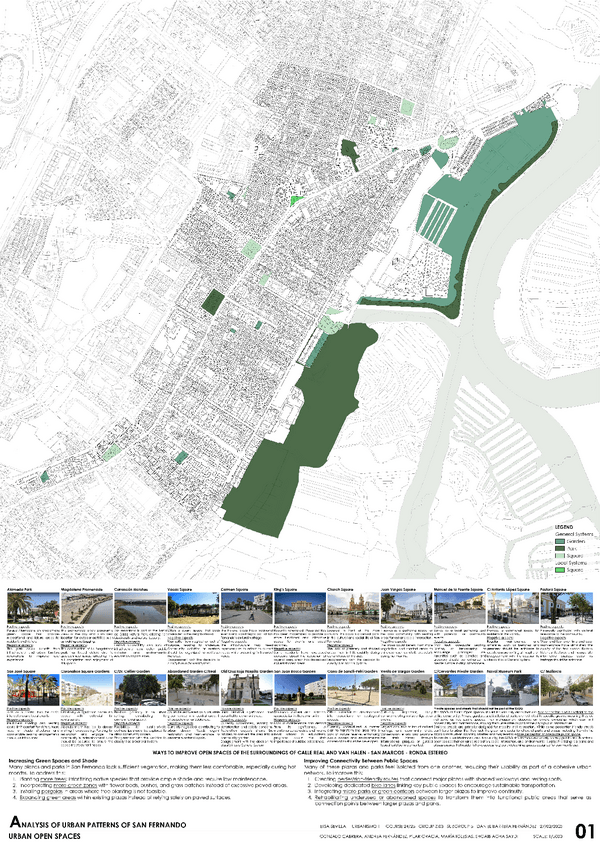Click 'Analysis of Urban Patterns of San Fernando' title

pyautogui.click(x=98, y=824)
